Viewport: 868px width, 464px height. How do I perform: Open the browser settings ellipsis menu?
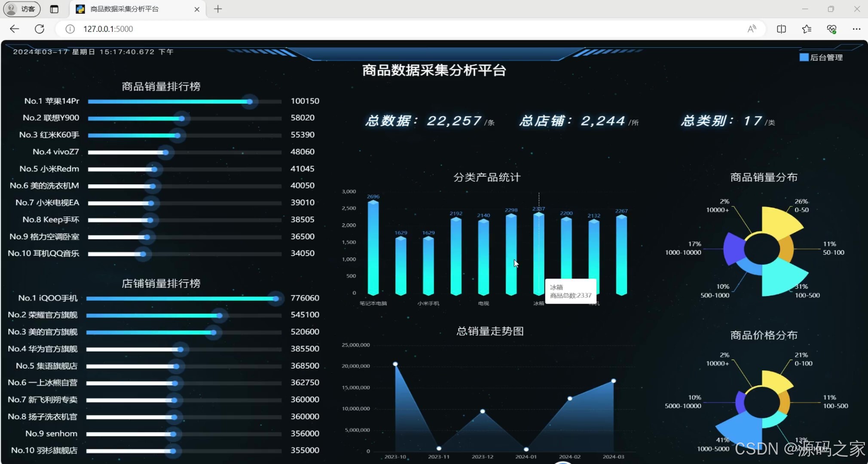click(856, 29)
